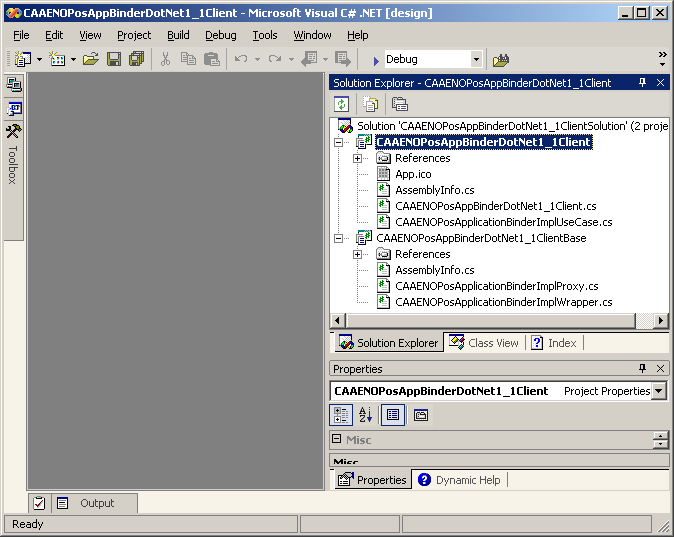The height and width of the screenshot is (537, 674).
Task: Select CAAENOPosAppBinderDotNet1_1Client.cs file
Action: coord(496,206)
